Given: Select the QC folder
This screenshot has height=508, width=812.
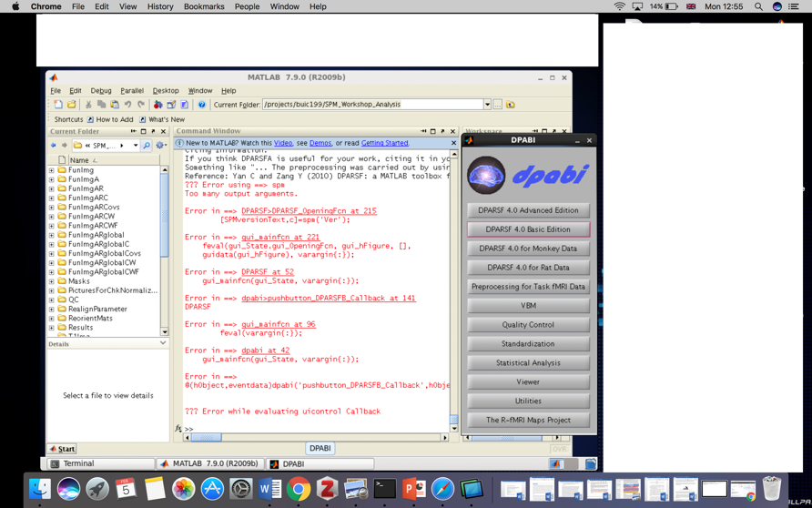Looking at the screenshot, I should pos(73,300).
